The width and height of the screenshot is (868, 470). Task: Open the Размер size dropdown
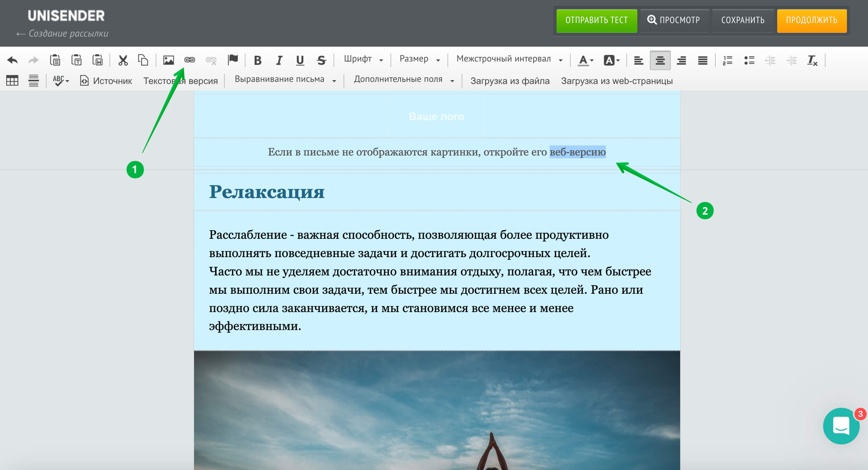(419, 59)
